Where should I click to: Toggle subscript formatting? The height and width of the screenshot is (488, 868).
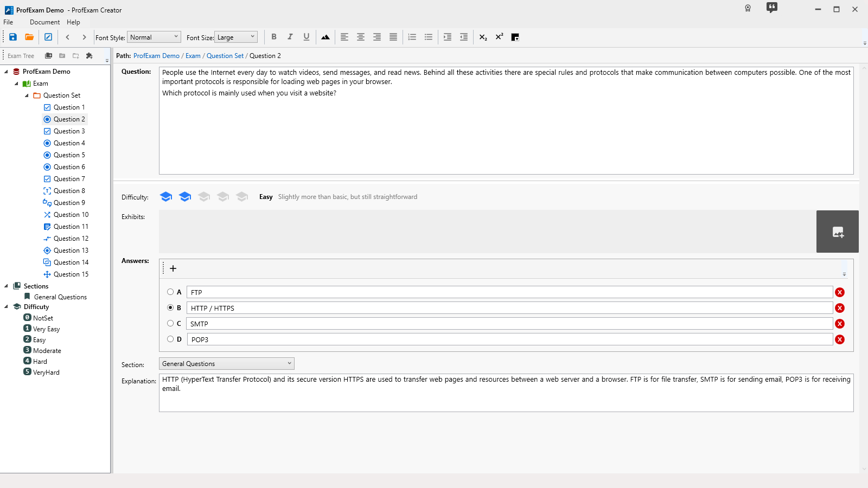483,37
